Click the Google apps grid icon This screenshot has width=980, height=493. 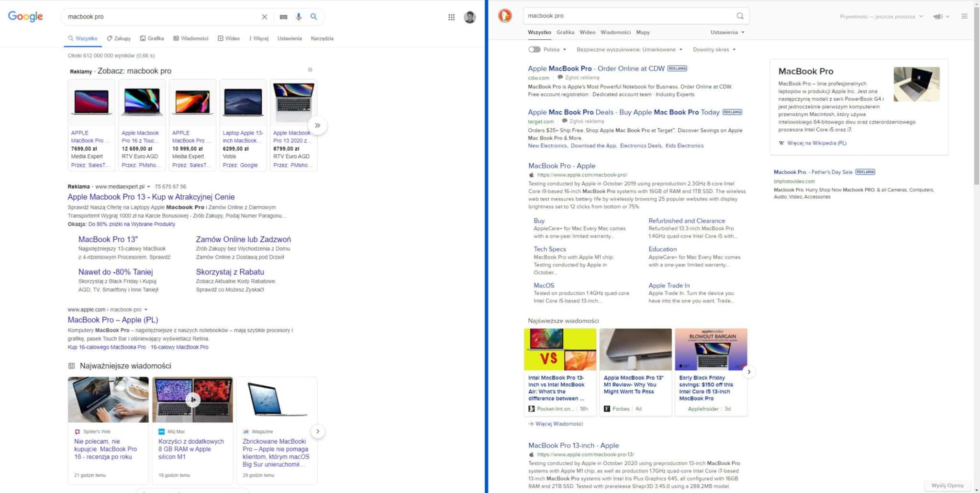pos(451,17)
